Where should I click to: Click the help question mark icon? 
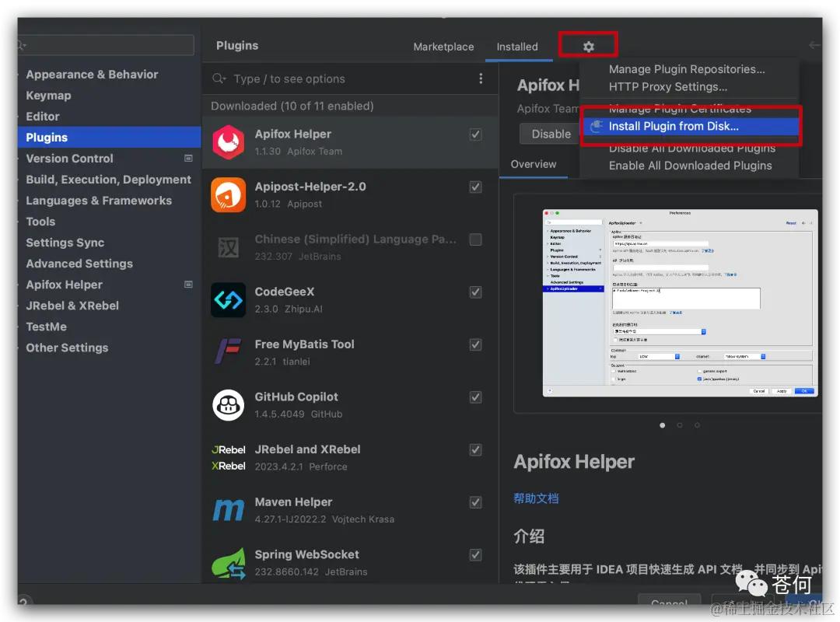23,602
